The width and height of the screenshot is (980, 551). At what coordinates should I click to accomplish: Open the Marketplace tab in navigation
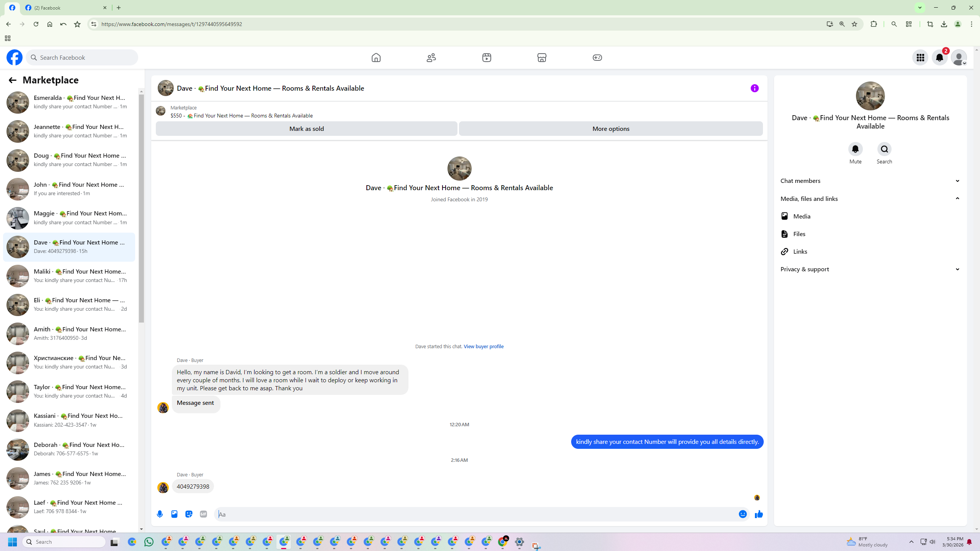tap(542, 57)
